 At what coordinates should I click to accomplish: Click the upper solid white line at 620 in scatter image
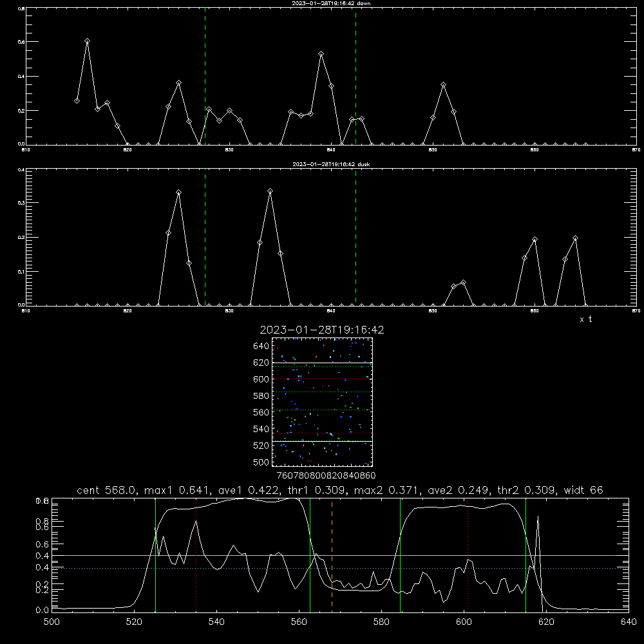(322, 363)
